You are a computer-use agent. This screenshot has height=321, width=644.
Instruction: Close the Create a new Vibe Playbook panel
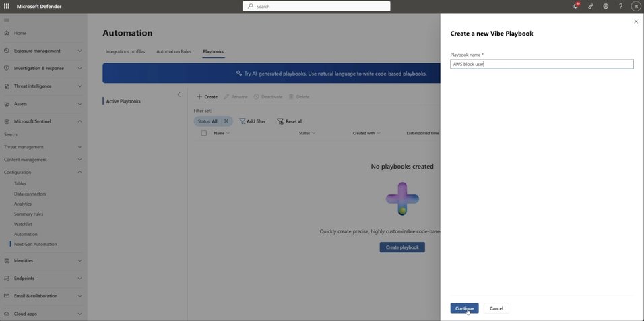pos(636,22)
